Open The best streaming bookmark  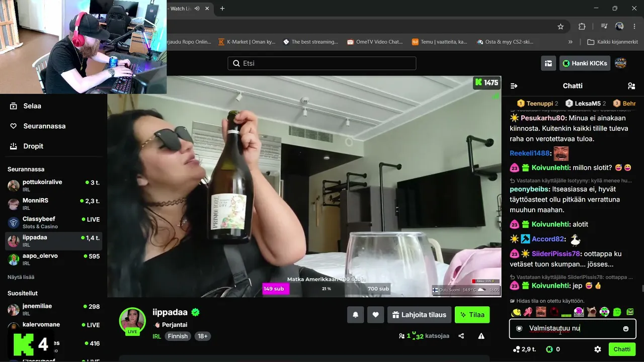(310, 42)
